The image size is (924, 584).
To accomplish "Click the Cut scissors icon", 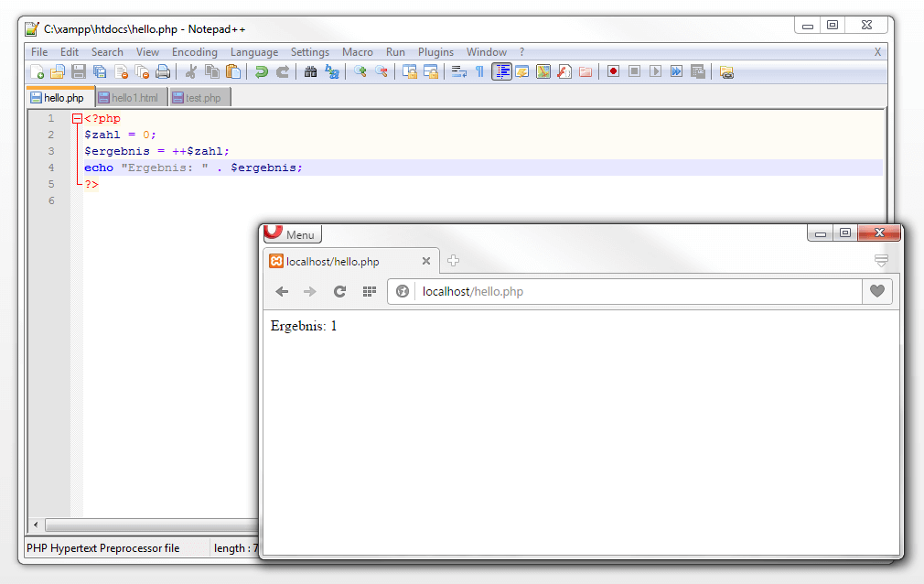I will tap(191, 71).
